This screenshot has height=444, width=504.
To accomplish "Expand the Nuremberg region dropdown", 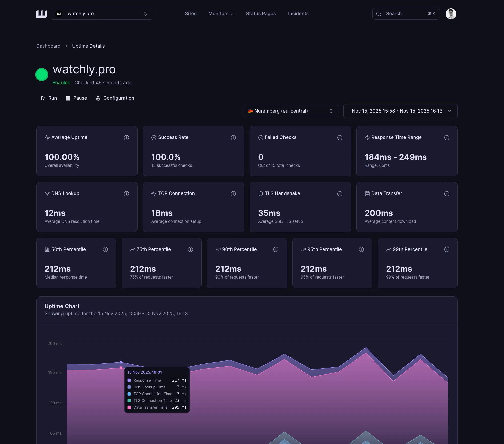I will (x=291, y=111).
